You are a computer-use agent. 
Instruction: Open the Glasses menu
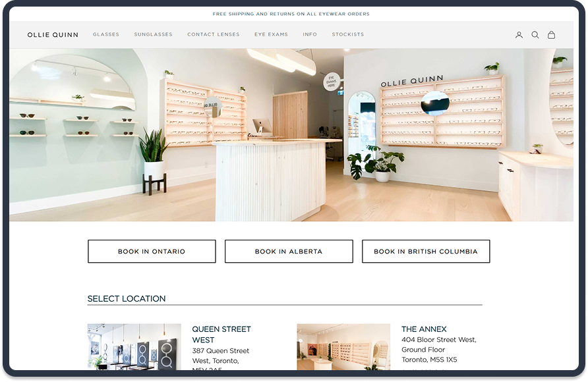click(x=106, y=34)
